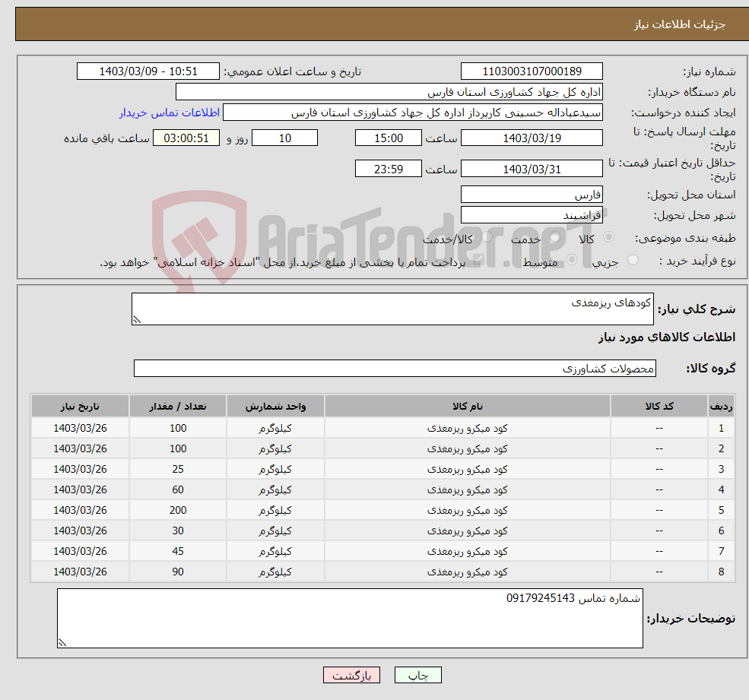This screenshot has width=749, height=700.
Task: Click the general description box کودهای ریزمغذی
Action: [x=392, y=309]
